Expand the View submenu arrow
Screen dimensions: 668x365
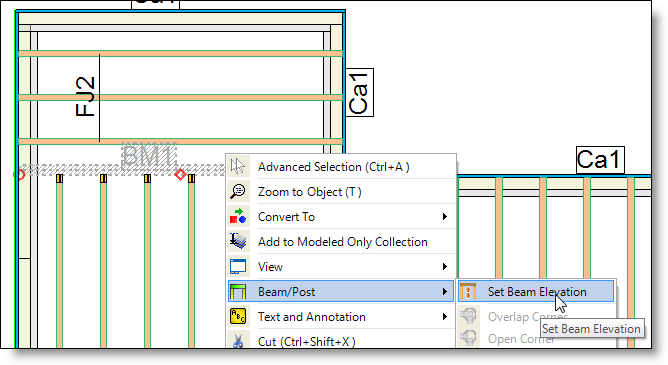(x=445, y=267)
